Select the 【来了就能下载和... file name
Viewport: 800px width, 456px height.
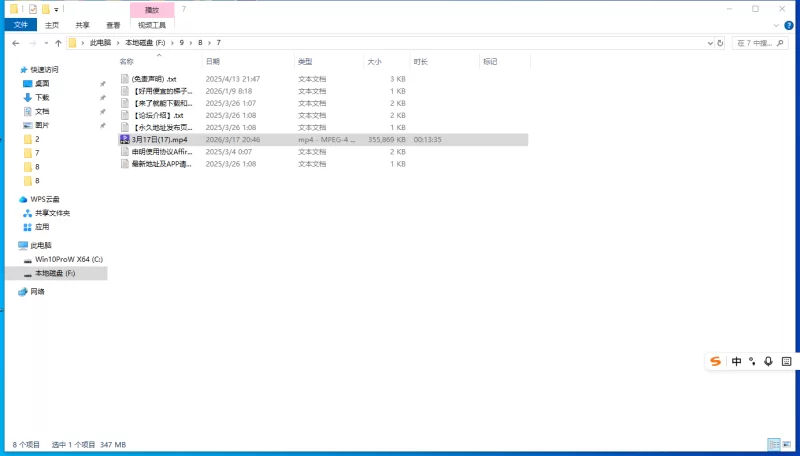click(x=162, y=104)
